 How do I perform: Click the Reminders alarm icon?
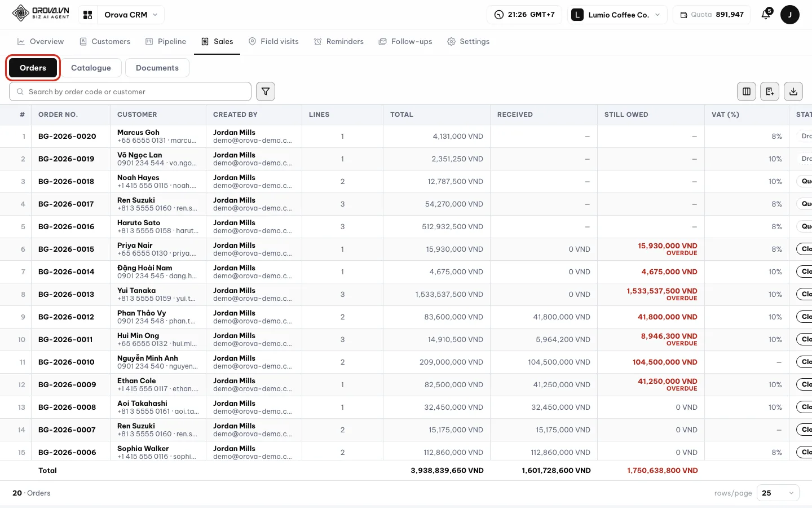pos(318,42)
